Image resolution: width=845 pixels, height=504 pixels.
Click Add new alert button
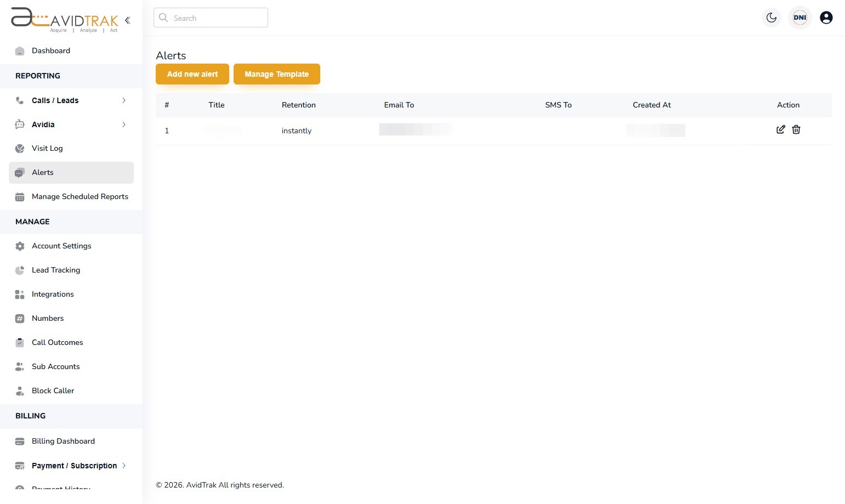point(192,74)
